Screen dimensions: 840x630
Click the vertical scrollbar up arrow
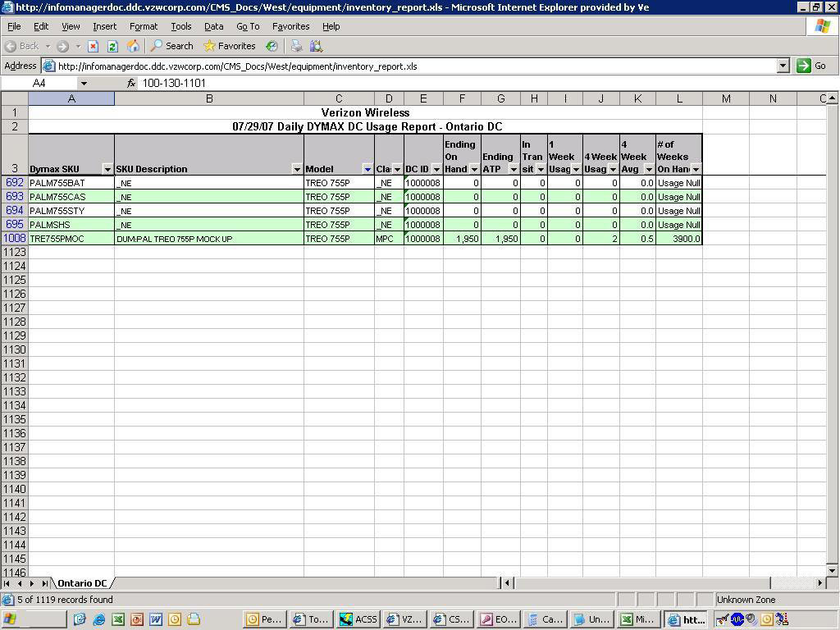[x=832, y=98]
